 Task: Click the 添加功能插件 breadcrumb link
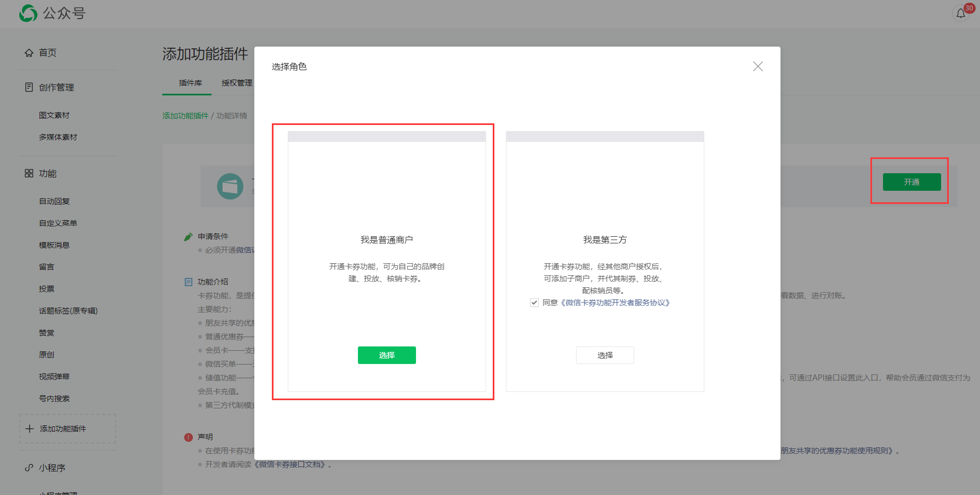[185, 116]
